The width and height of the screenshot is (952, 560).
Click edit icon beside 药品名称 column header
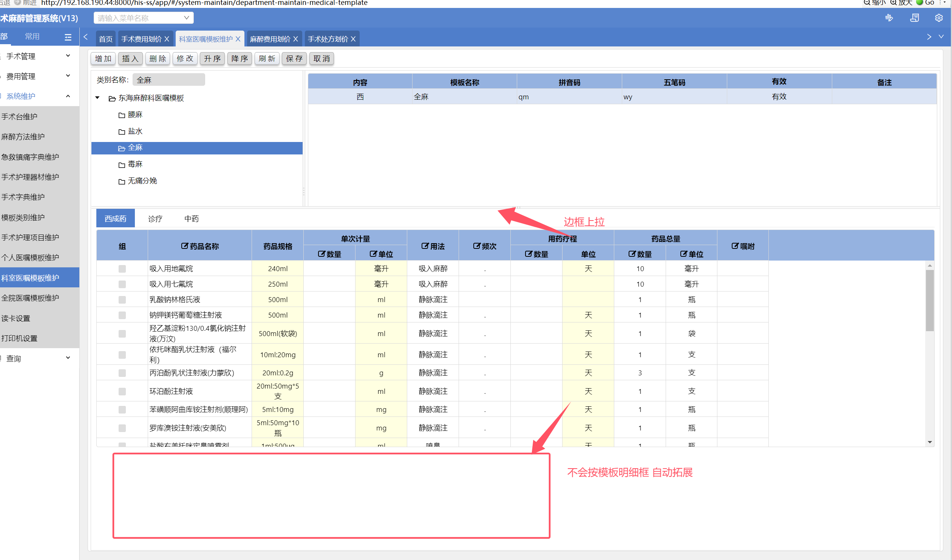click(184, 246)
